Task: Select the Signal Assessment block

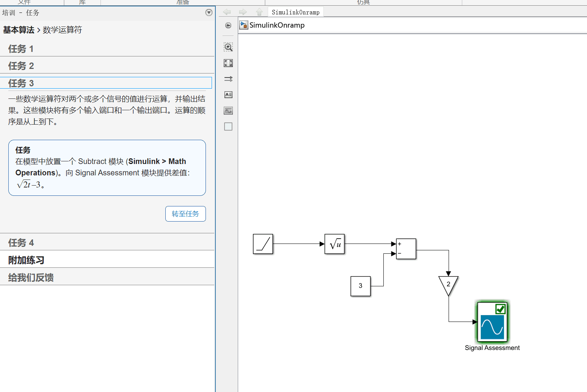Action: pyautogui.click(x=492, y=322)
